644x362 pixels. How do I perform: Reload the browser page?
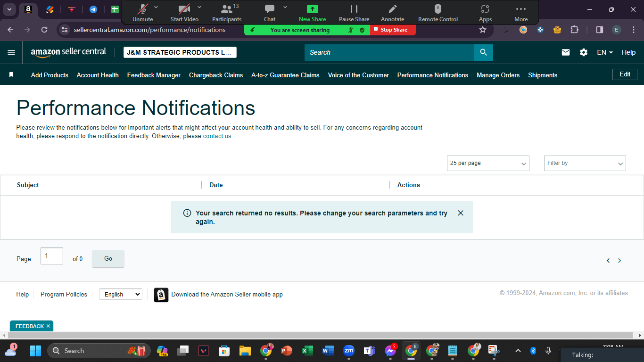click(44, 30)
